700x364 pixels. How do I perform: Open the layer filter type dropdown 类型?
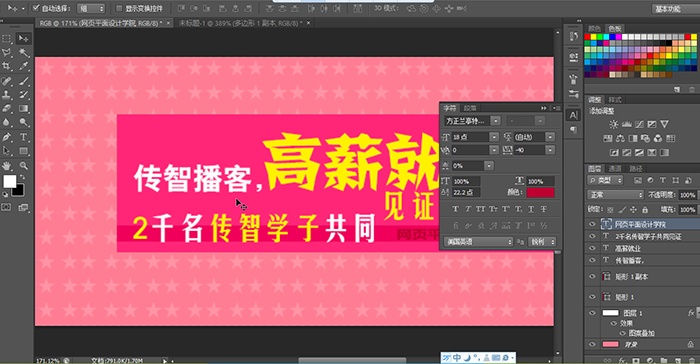605,180
